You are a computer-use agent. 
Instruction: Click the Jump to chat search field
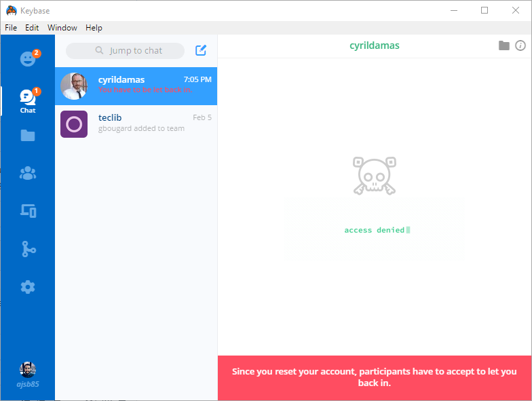click(x=125, y=50)
